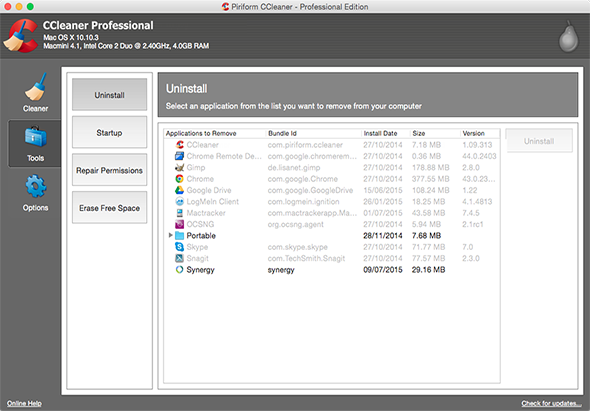Click the Piriform pear logo

coord(568,37)
